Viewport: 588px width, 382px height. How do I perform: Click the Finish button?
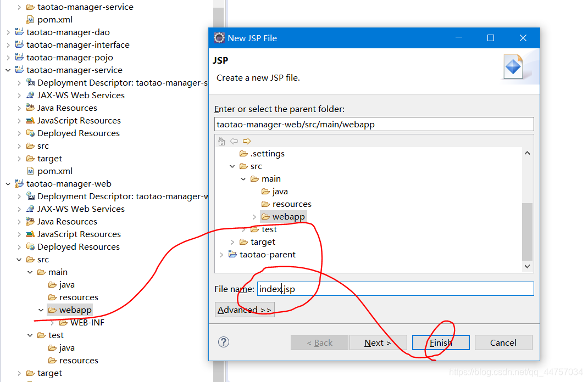click(441, 342)
